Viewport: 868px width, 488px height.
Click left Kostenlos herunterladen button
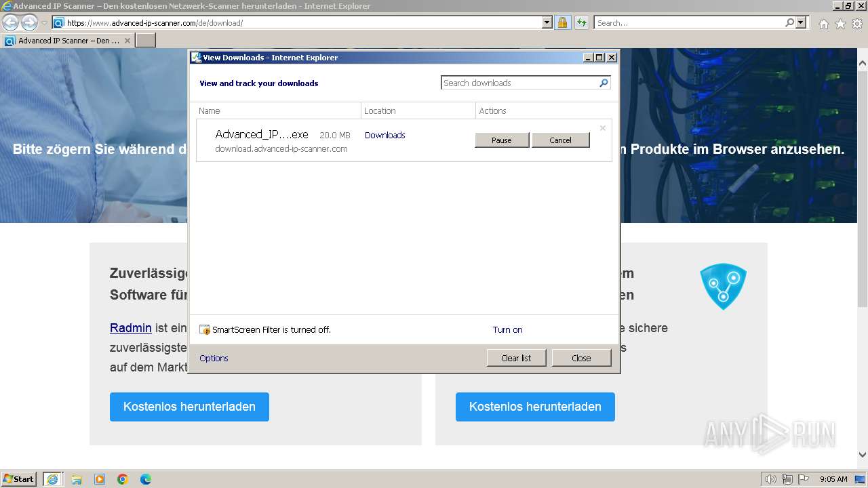click(189, 407)
